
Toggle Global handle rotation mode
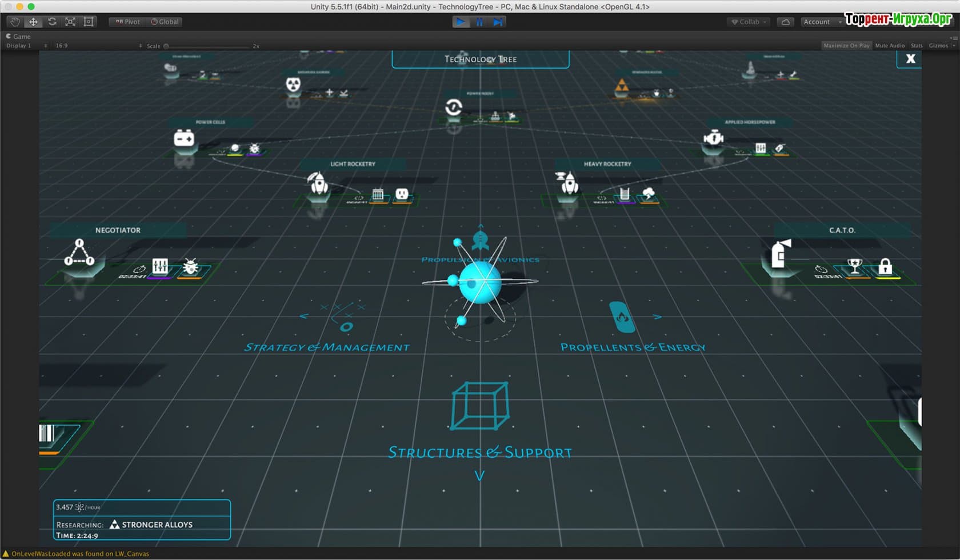pos(165,22)
